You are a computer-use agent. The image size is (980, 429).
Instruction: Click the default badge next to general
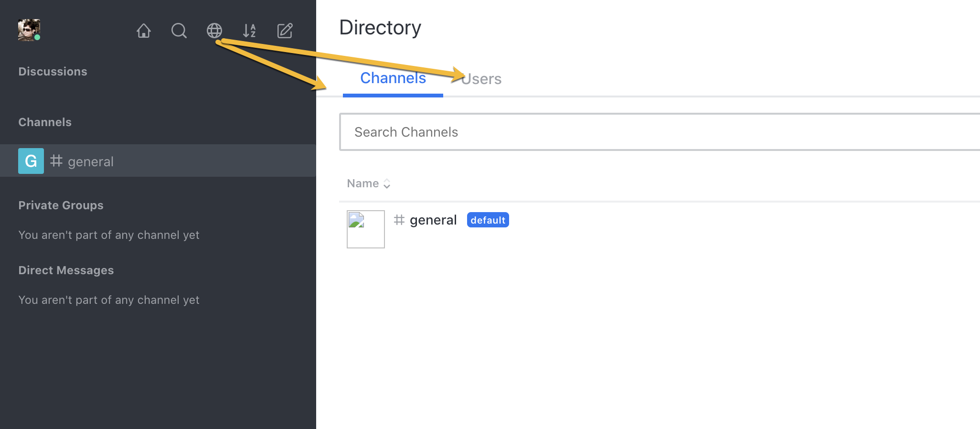(488, 220)
